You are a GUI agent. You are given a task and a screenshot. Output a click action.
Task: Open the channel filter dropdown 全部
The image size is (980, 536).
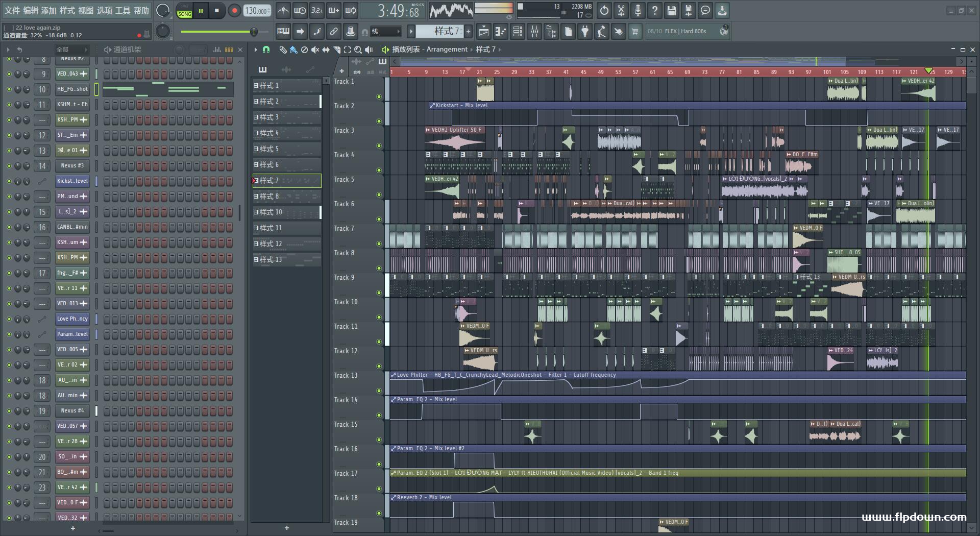coord(71,50)
